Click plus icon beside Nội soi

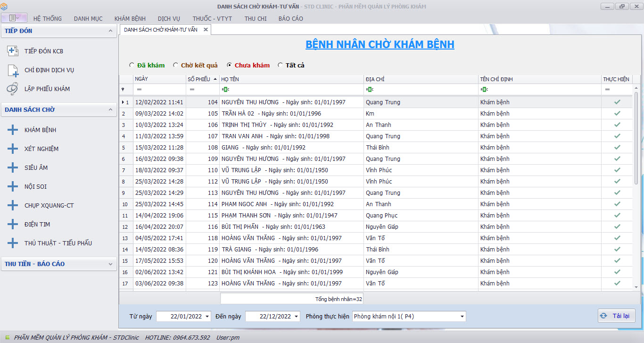[x=13, y=186]
